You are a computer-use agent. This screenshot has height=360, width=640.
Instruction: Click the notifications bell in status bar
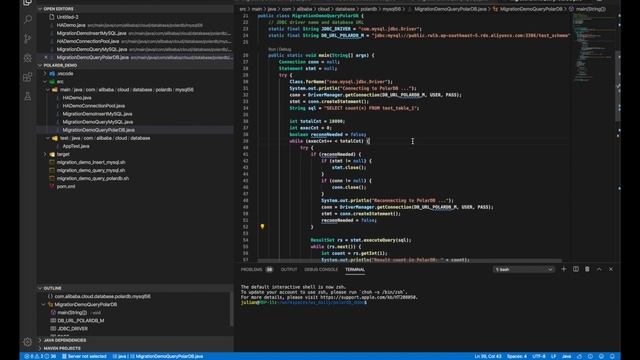(612, 356)
